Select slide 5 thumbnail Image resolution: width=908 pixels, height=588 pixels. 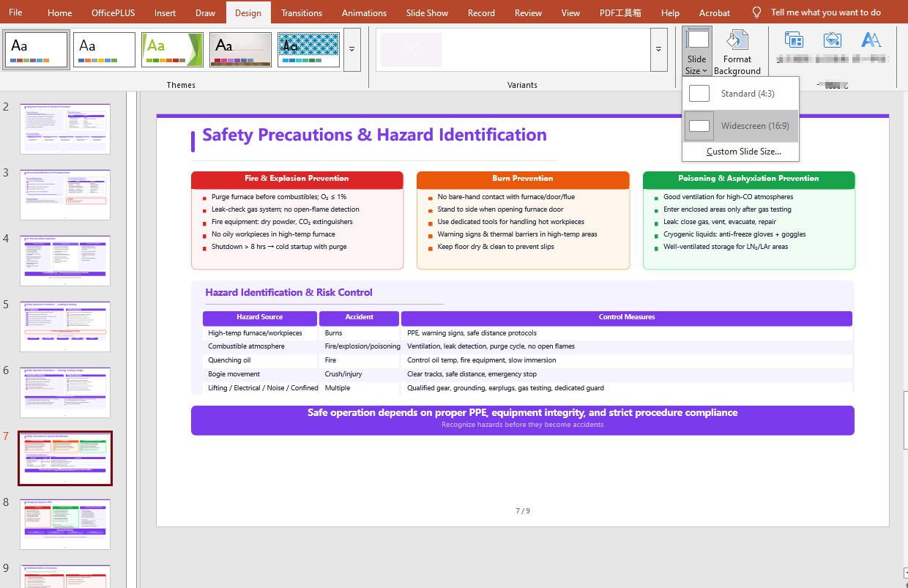(65, 327)
